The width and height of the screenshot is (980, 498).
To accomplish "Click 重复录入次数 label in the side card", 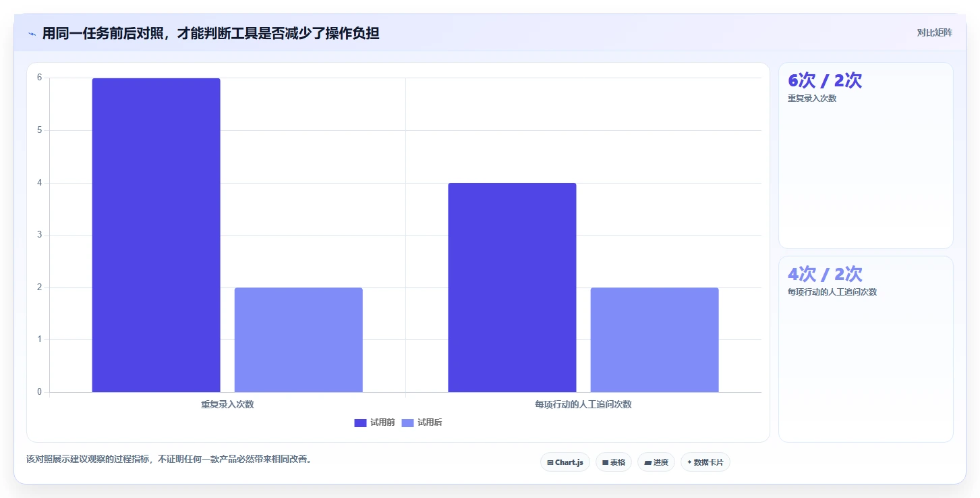I will 812,99.
